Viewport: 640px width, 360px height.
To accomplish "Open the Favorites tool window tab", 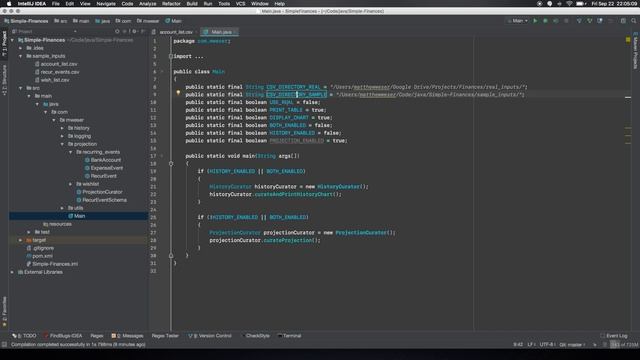I will [x=4, y=312].
